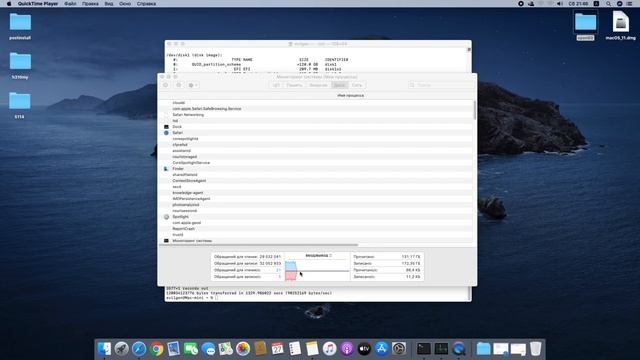Click the Safari compass process icon
Viewport: 640px width, 360px height.
tap(166, 133)
